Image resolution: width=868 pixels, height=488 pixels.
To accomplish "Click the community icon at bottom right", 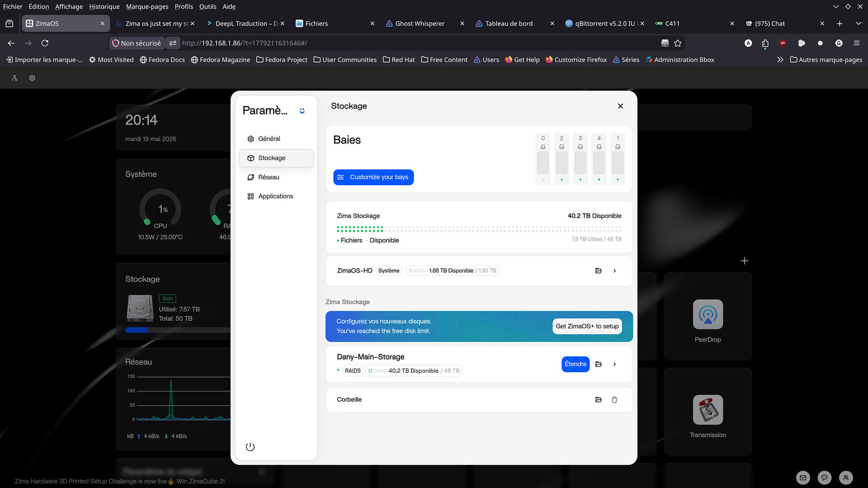I will pyautogui.click(x=846, y=478).
